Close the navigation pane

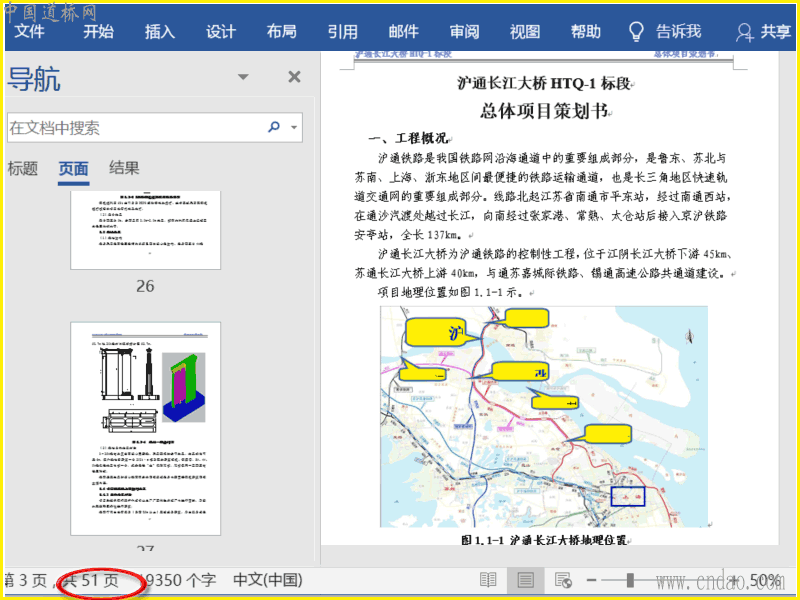tap(294, 77)
